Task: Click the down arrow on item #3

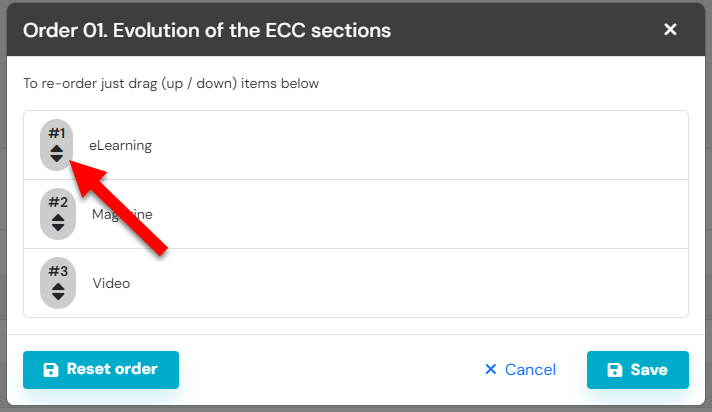Action: [57, 296]
